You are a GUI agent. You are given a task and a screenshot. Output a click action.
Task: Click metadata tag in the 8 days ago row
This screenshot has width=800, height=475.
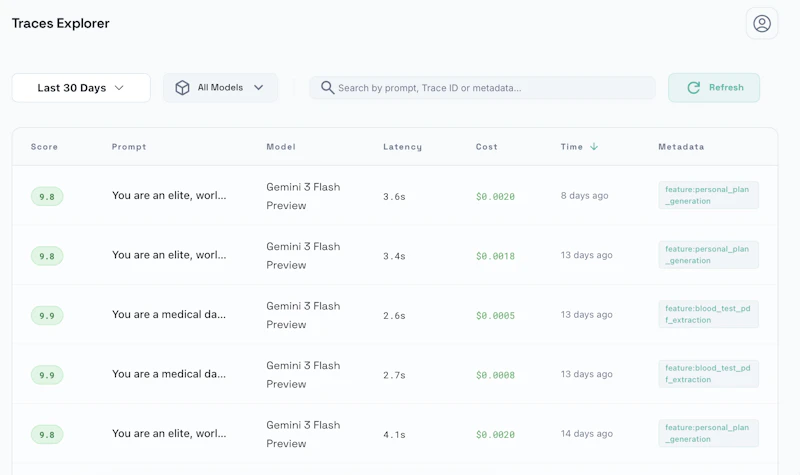pos(708,195)
